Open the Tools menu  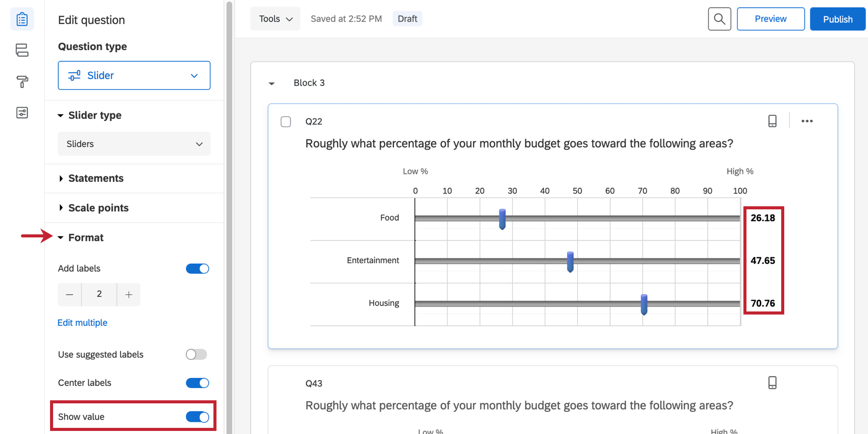click(275, 19)
